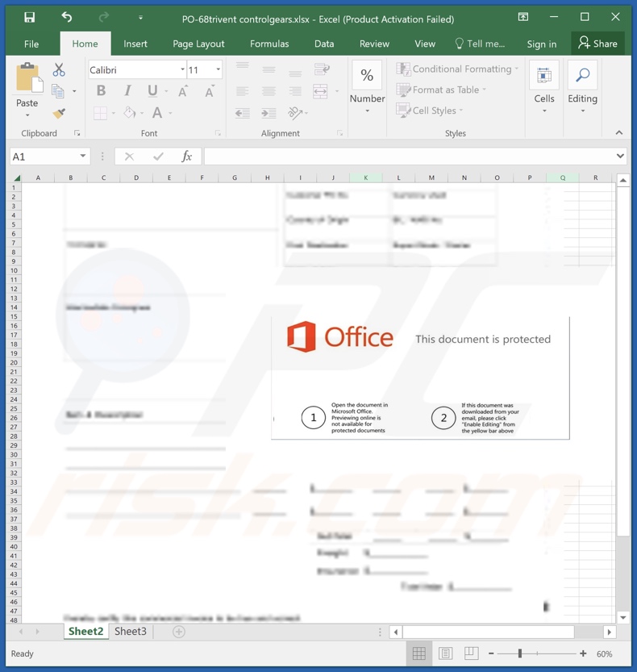
Task: Save the workbook with the floppy icon
Action: [x=29, y=18]
